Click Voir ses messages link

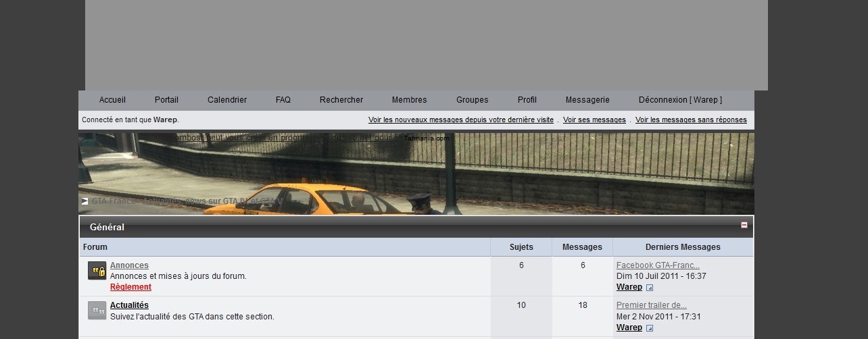[x=594, y=120]
